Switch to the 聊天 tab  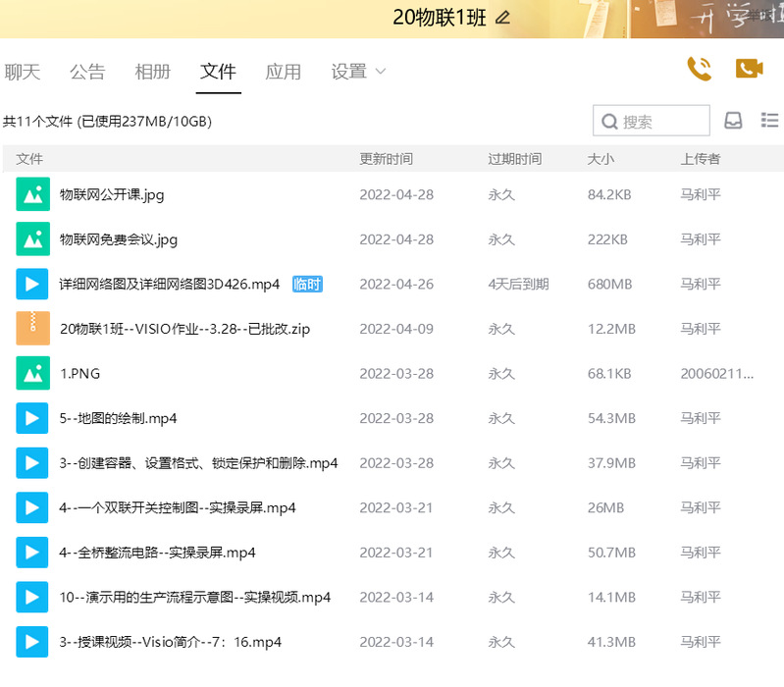coord(23,72)
